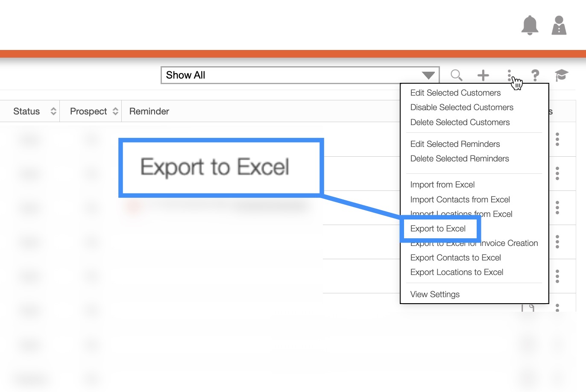The width and height of the screenshot is (586, 392).
Task: Click Delete Selected Reminders option
Action: [x=460, y=159]
